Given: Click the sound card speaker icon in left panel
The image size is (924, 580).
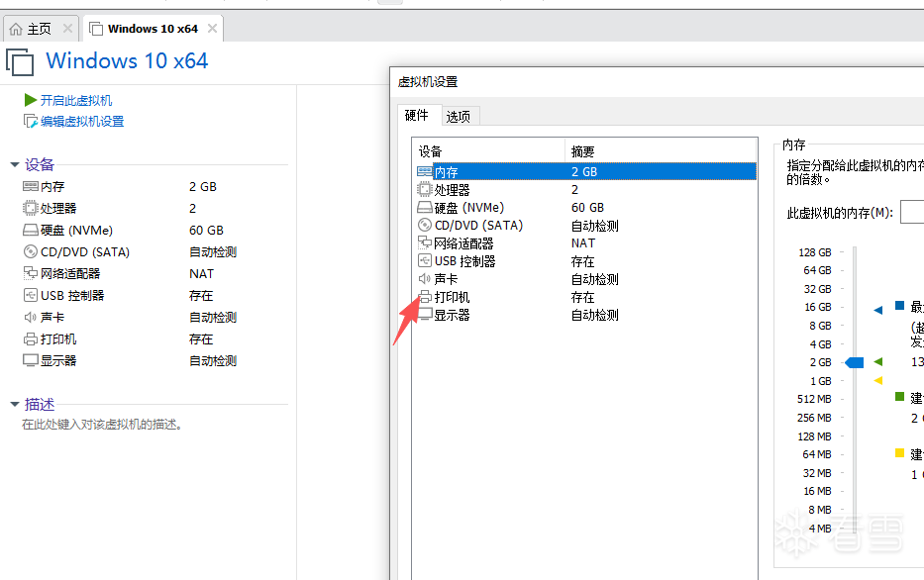Looking at the screenshot, I should tap(30, 317).
